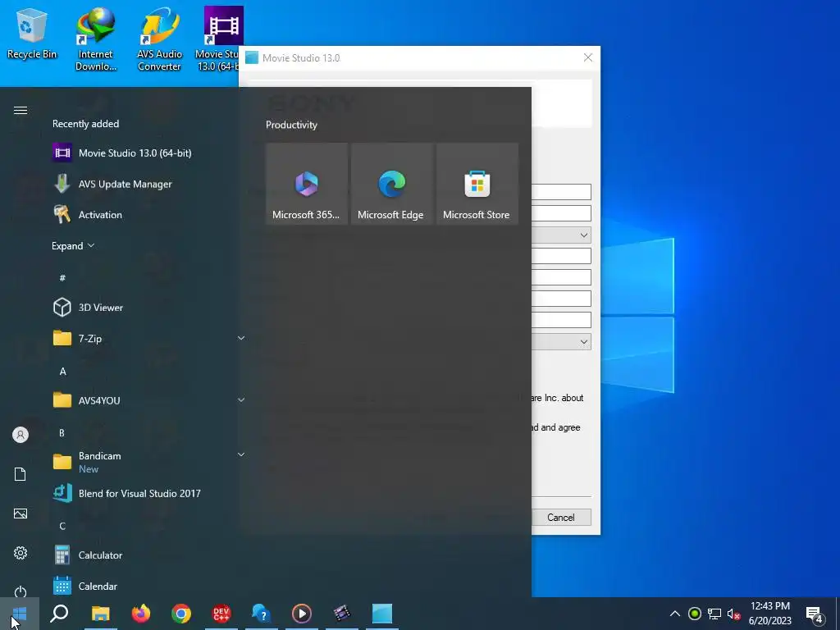Open the network tray icon

714,614
